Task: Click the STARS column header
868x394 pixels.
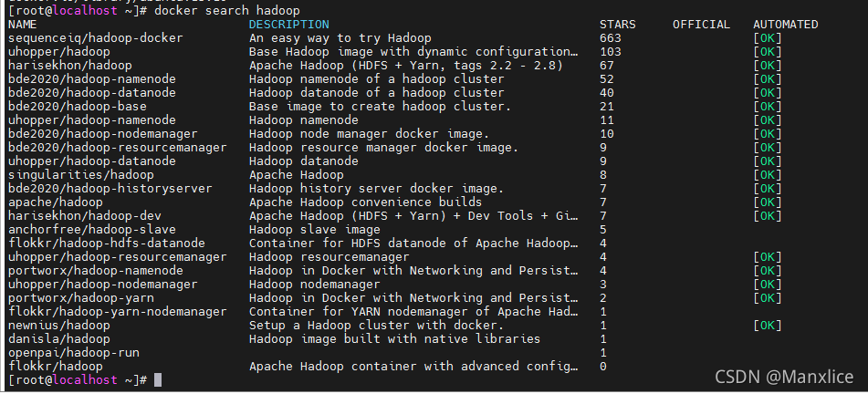Action: click(618, 25)
